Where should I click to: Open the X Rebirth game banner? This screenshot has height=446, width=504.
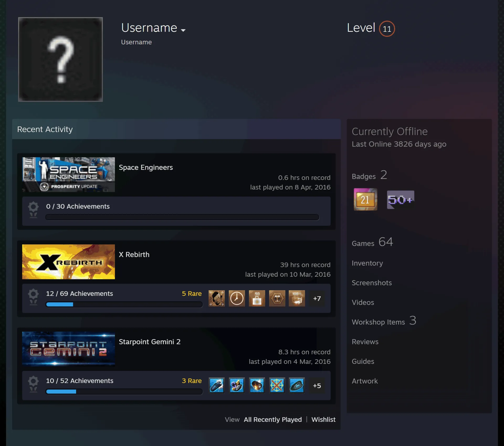(69, 262)
